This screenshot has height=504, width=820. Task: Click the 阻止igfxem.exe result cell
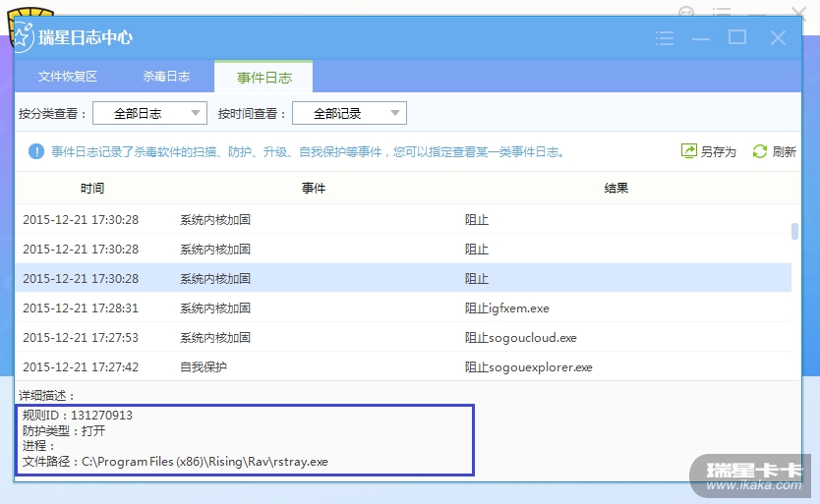point(506,308)
